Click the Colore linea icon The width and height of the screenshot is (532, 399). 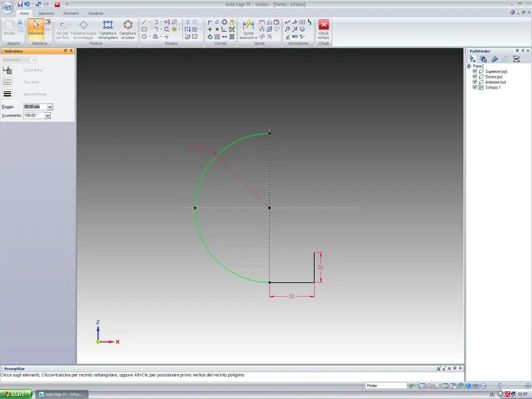7,70
